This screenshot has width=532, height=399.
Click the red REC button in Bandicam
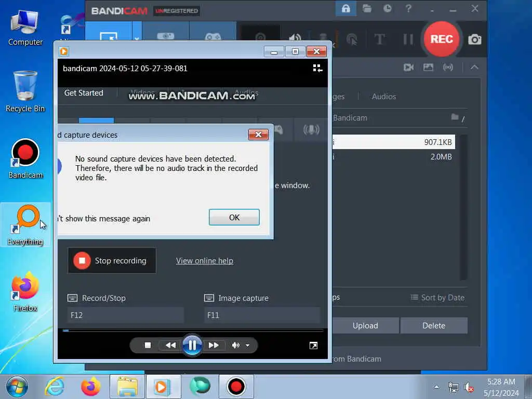pyautogui.click(x=442, y=39)
